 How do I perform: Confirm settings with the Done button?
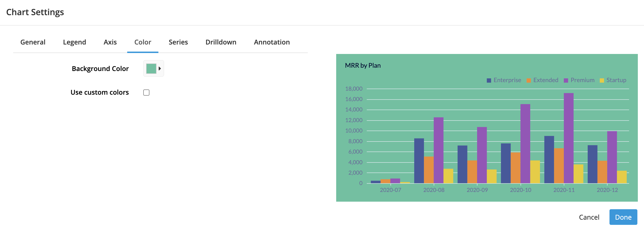623,217
